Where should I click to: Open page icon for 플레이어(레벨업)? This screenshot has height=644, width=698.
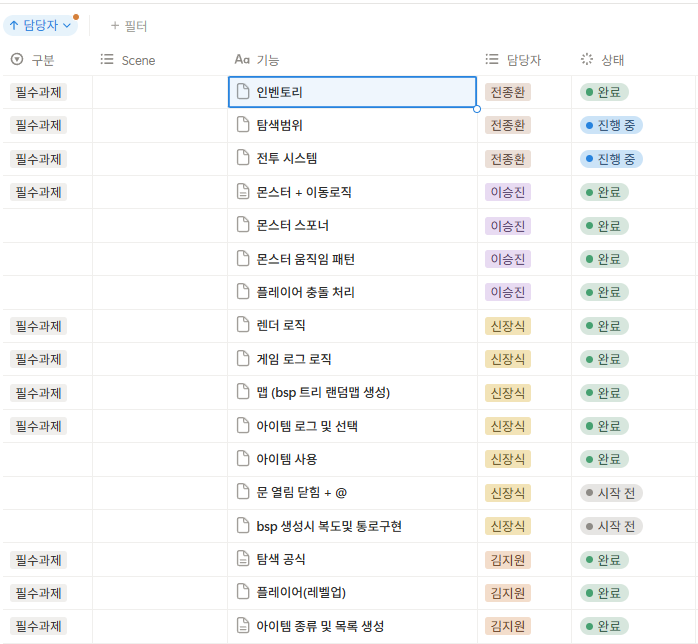(243, 592)
